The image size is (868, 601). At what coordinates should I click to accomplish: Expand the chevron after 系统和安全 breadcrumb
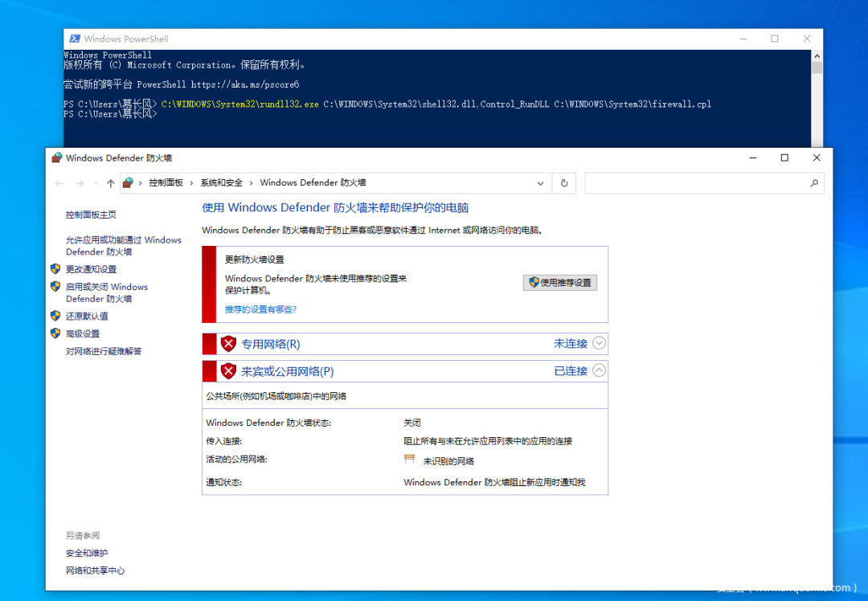coord(252,183)
